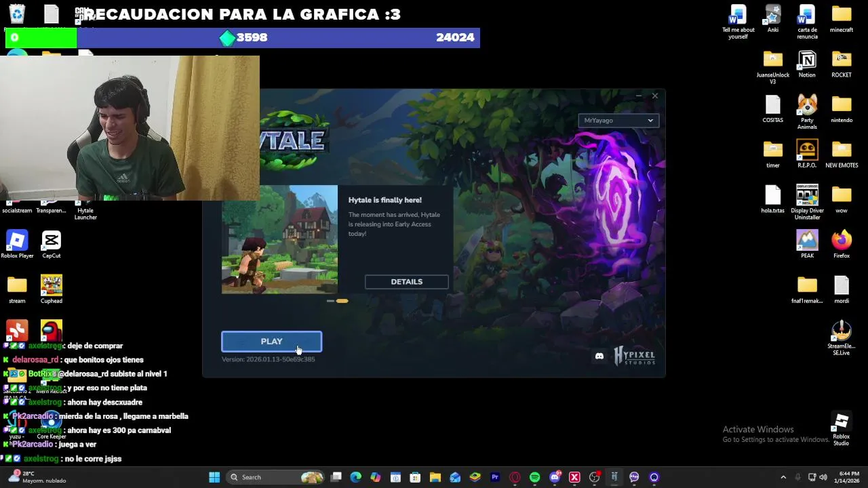Viewport: 868px width, 488px height.
Task: Open the wow folder
Action: click(842, 200)
